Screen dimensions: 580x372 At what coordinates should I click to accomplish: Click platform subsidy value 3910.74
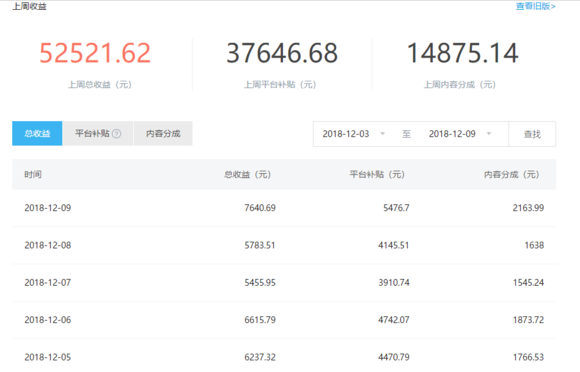point(394,283)
